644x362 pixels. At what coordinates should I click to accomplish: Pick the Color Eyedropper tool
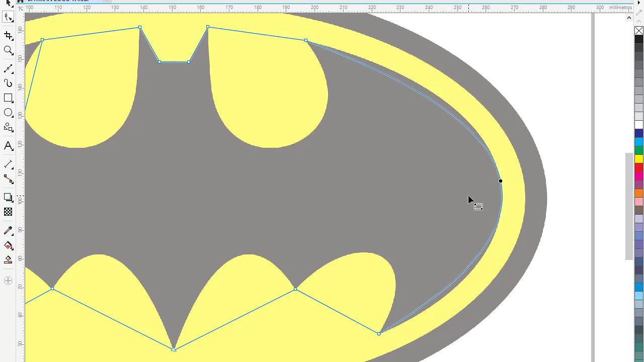tap(8, 231)
